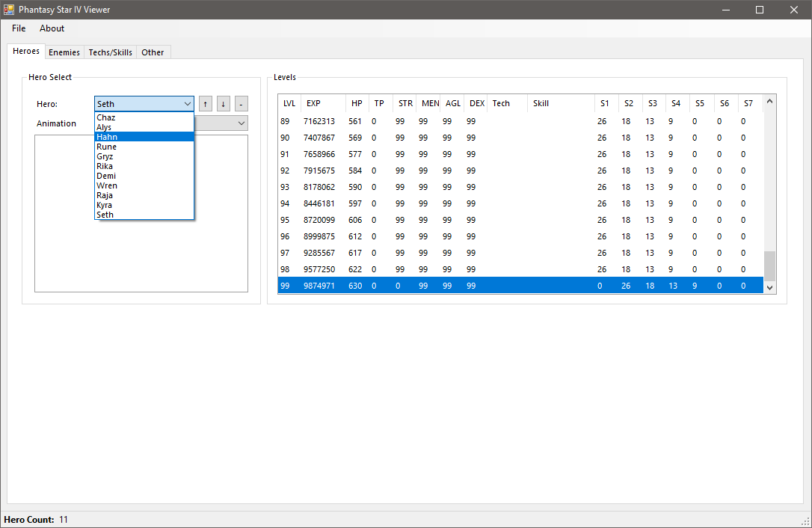Click the Hero Count status bar text
Image resolution: width=812 pixels, height=528 pixels.
36,520
